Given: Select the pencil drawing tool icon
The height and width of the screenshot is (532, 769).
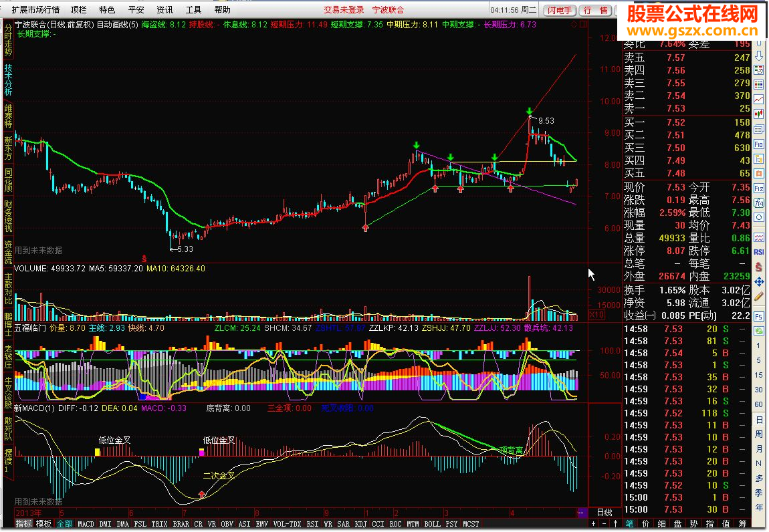Looking at the screenshot, I should pyautogui.click(x=759, y=296).
